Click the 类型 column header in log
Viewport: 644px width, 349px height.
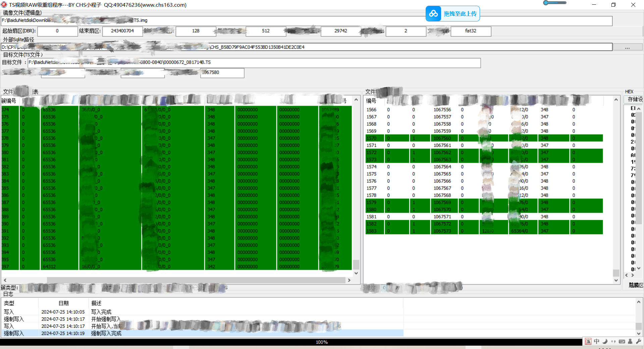pos(20,303)
